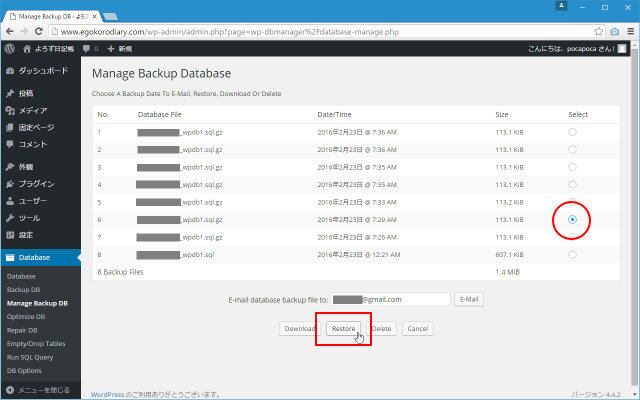The width and height of the screenshot is (640, 400).
Task: Open the Plugins (プラグイン) sidebar menu
Action: coord(35,184)
